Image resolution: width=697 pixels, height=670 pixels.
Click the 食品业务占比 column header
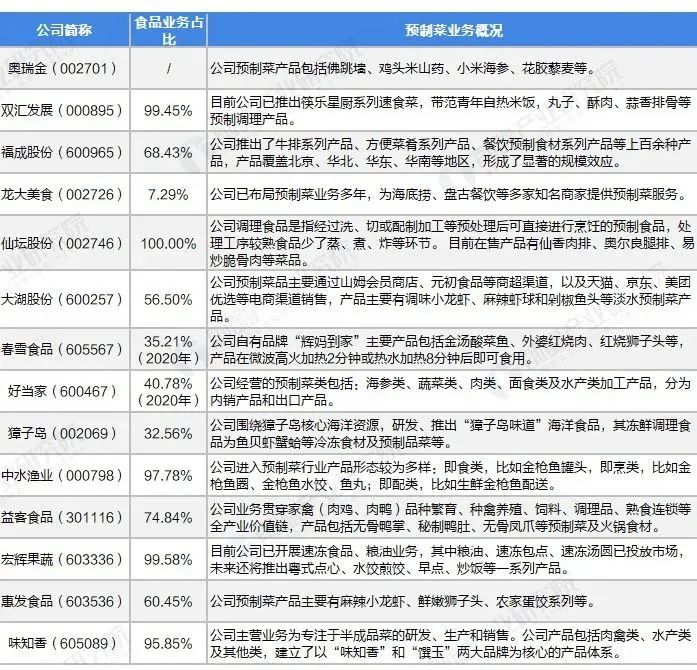[x=168, y=30]
